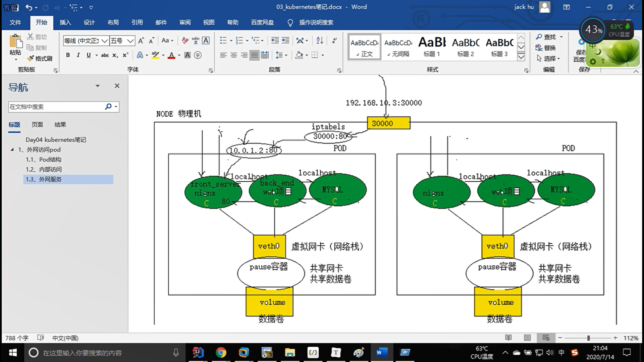Go to 1.1、Pod结构 heading

(x=44, y=160)
